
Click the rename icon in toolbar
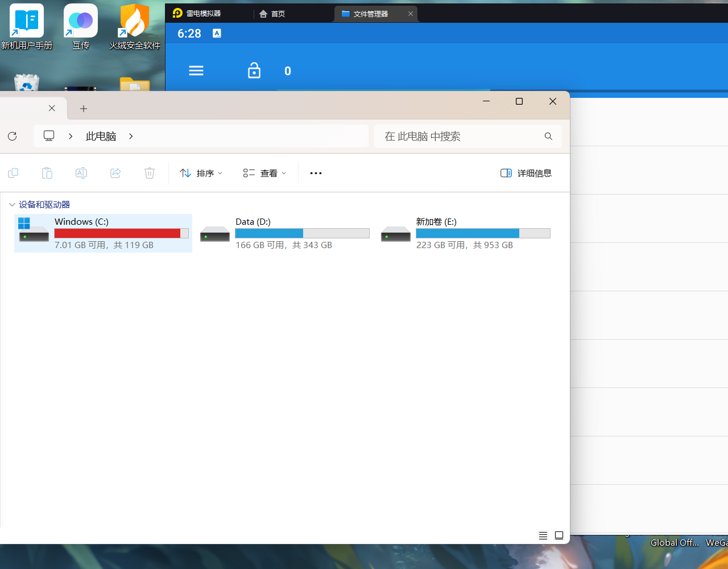[81, 173]
